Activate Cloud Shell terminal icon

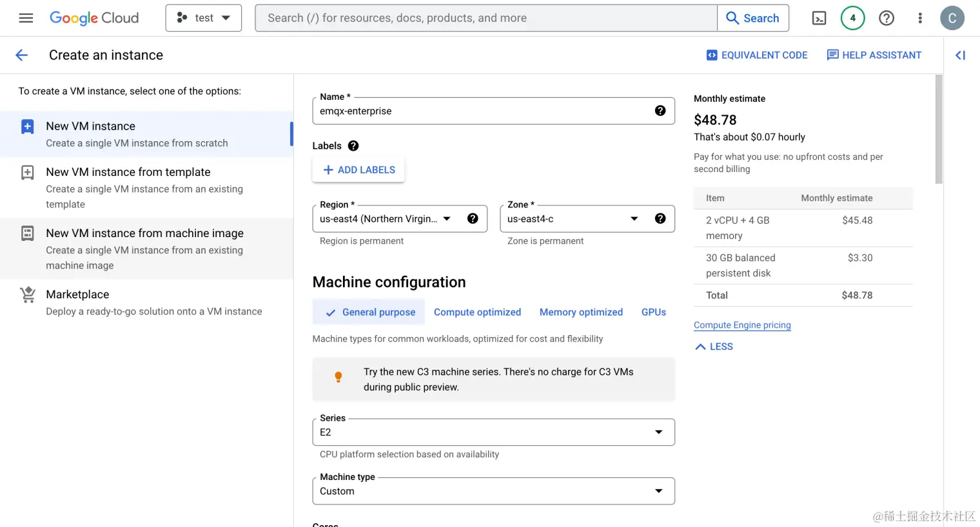(x=819, y=18)
